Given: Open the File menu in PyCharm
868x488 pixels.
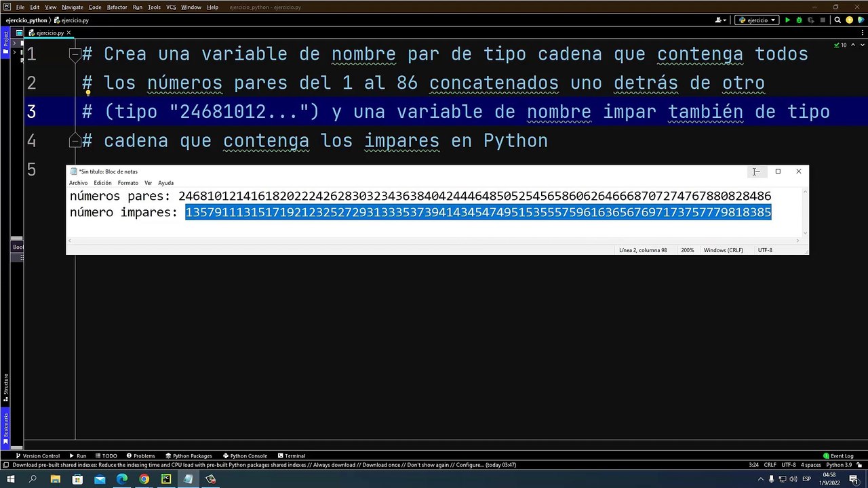Looking at the screenshot, I should click(20, 7).
